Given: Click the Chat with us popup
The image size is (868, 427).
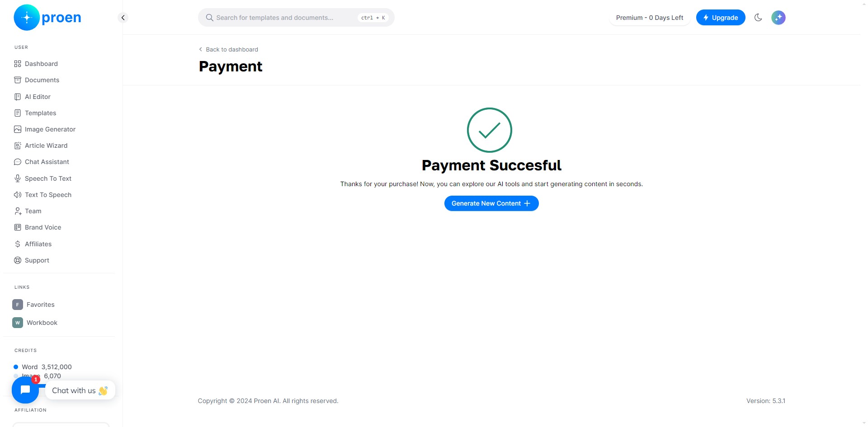Looking at the screenshot, I should (80, 390).
